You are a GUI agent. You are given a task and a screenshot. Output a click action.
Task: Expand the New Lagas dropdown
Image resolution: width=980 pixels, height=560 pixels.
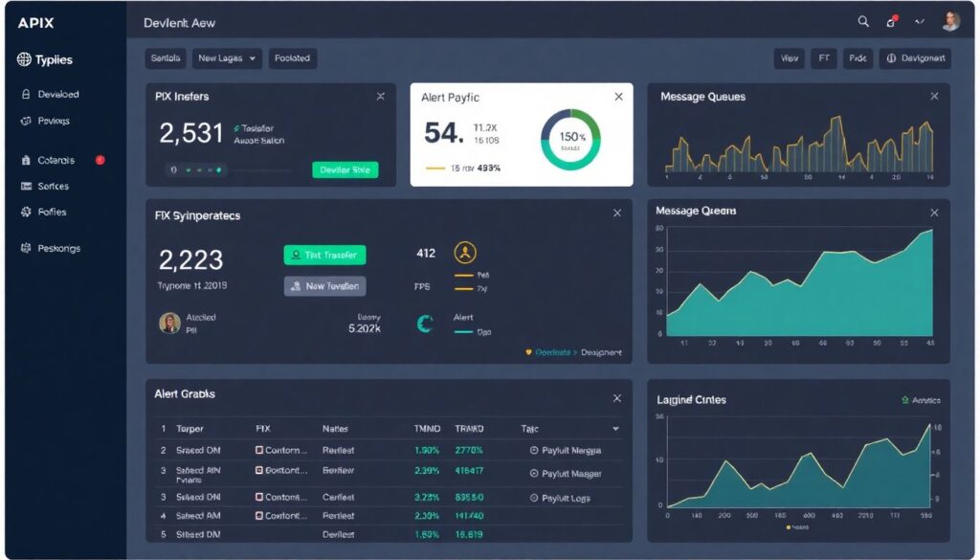click(227, 58)
